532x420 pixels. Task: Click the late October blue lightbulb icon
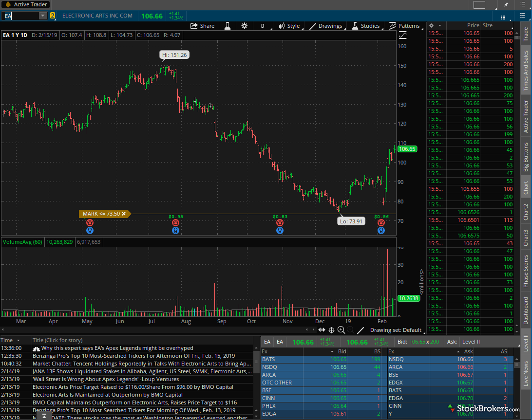280,231
